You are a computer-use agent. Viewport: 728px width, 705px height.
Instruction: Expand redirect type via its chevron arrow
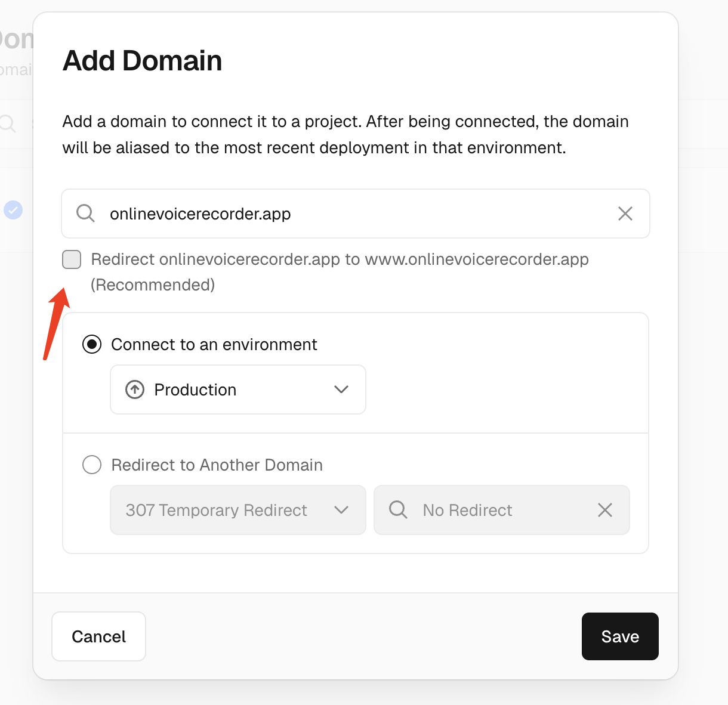pyautogui.click(x=341, y=510)
